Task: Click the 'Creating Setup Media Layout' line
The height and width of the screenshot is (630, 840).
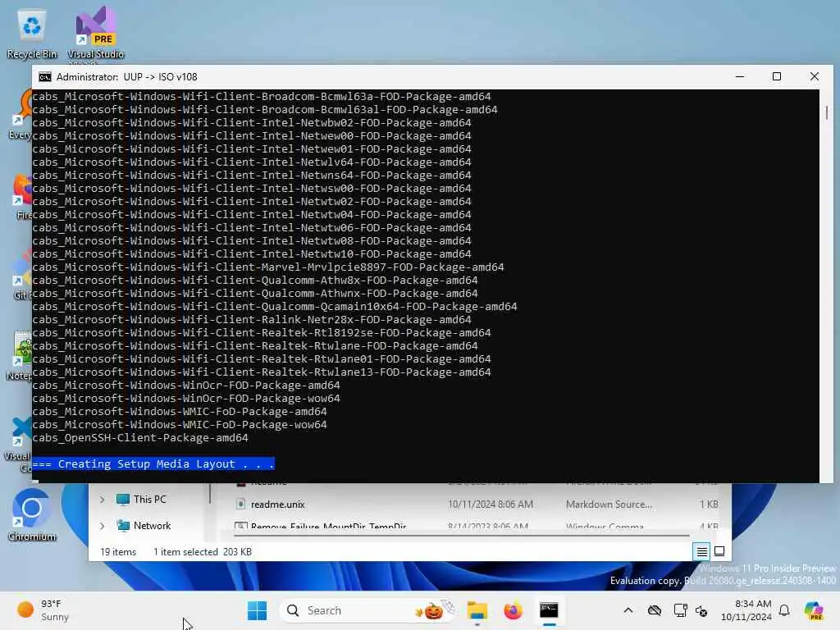Action: [x=153, y=464]
